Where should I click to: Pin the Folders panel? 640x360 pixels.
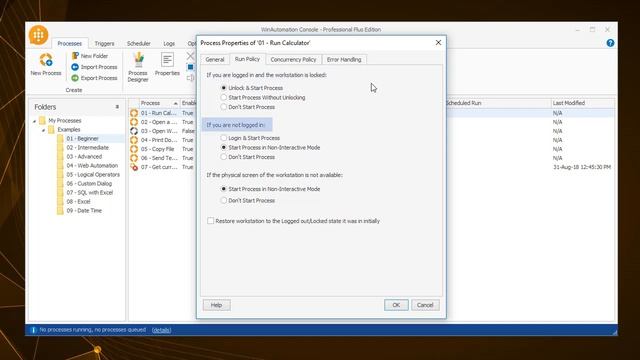(x=117, y=107)
